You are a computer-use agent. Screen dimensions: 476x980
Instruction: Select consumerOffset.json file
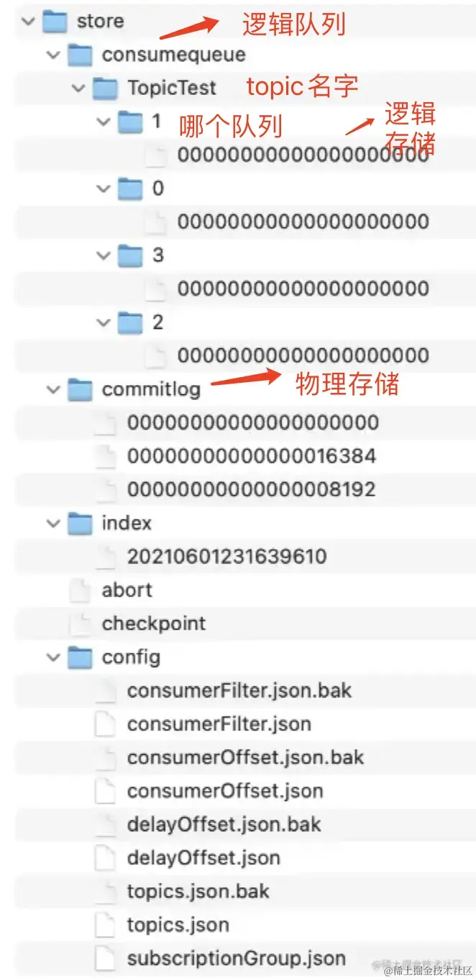coord(245,791)
